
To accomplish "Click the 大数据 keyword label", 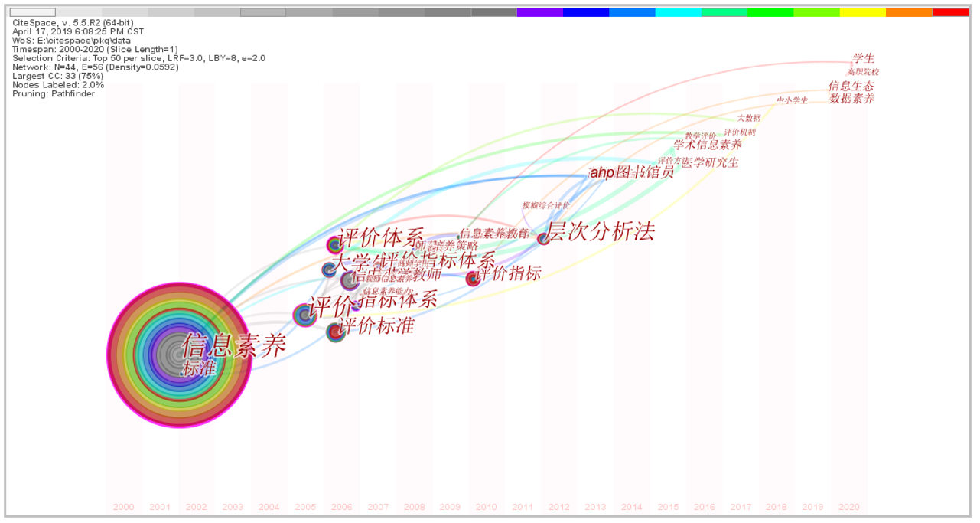I will [x=749, y=118].
